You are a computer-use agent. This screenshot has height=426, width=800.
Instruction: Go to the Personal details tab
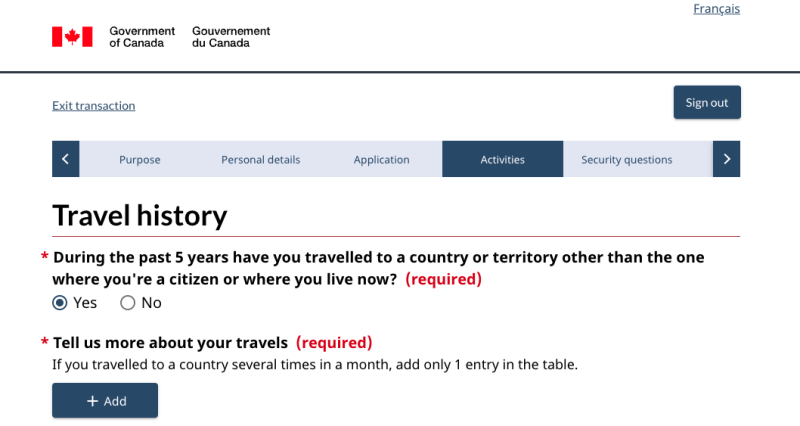point(261,160)
